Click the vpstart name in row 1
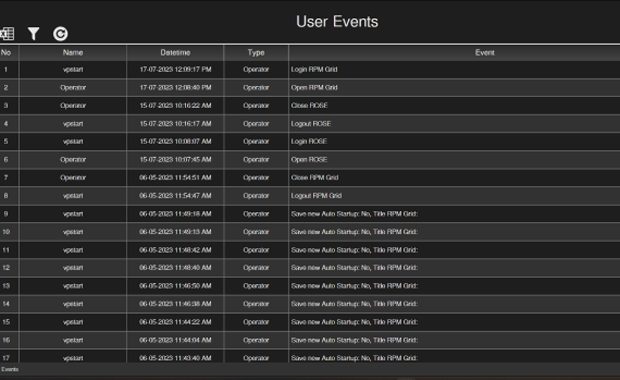 point(73,70)
